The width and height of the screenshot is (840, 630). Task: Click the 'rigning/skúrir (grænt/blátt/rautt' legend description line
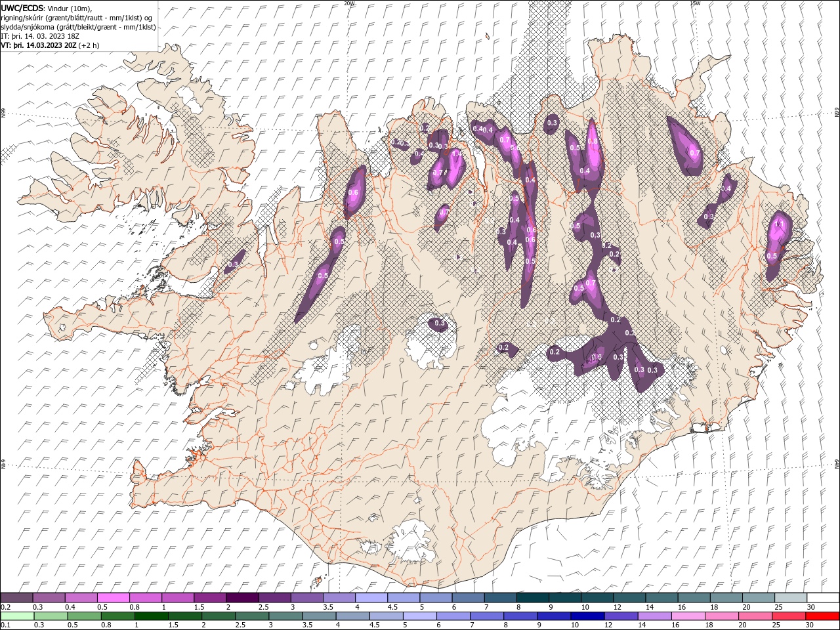[x=77, y=18]
